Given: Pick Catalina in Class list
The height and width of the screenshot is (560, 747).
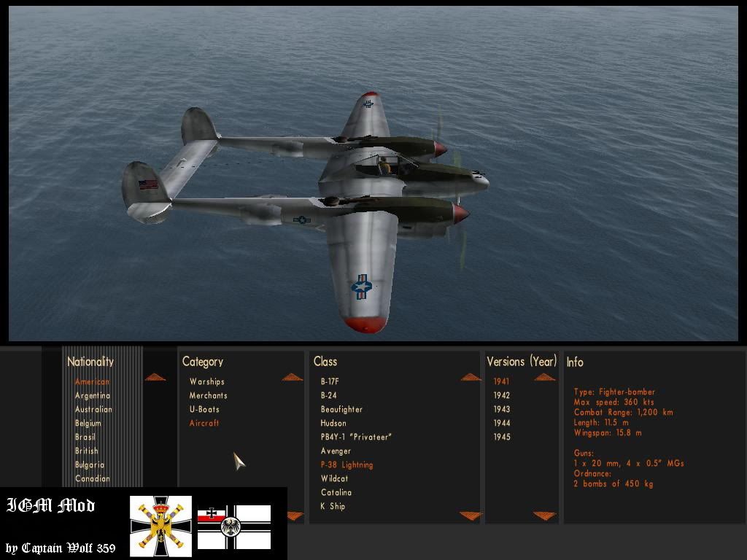Looking at the screenshot, I should 336,492.
